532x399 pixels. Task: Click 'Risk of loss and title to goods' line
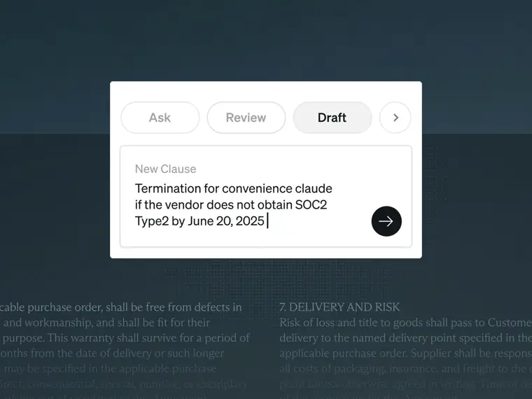pos(405,323)
